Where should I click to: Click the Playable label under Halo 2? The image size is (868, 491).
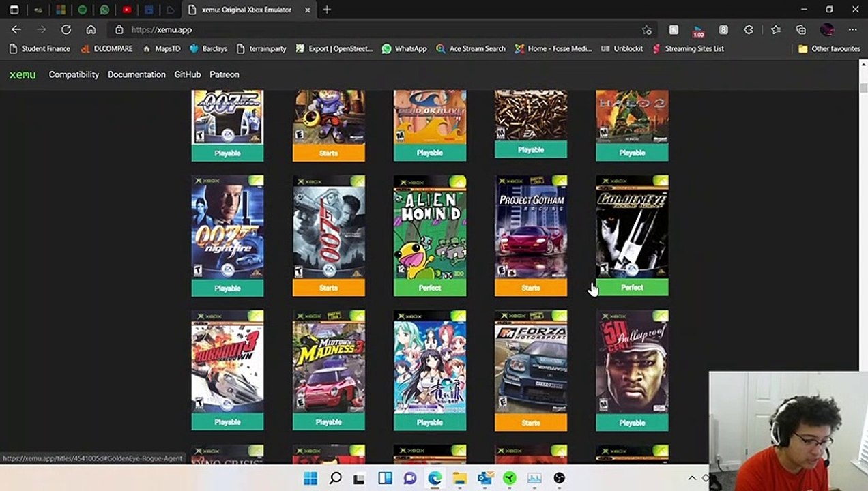coord(632,153)
